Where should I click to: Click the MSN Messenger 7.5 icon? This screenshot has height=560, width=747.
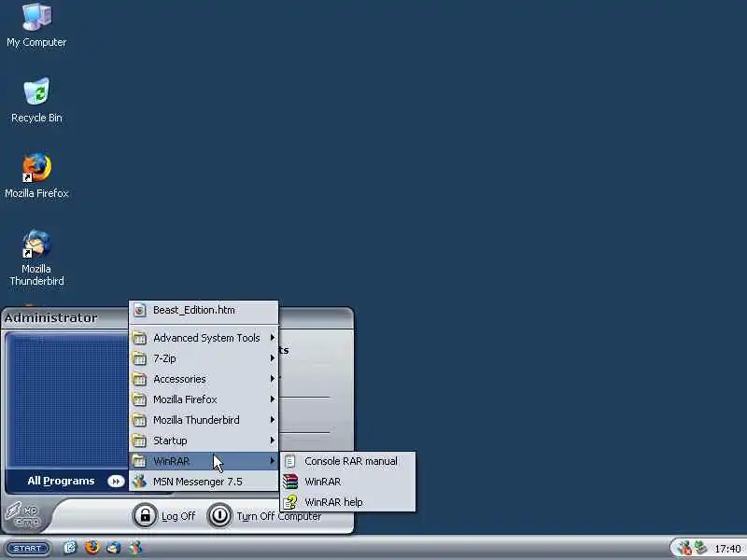coord(139,482)
